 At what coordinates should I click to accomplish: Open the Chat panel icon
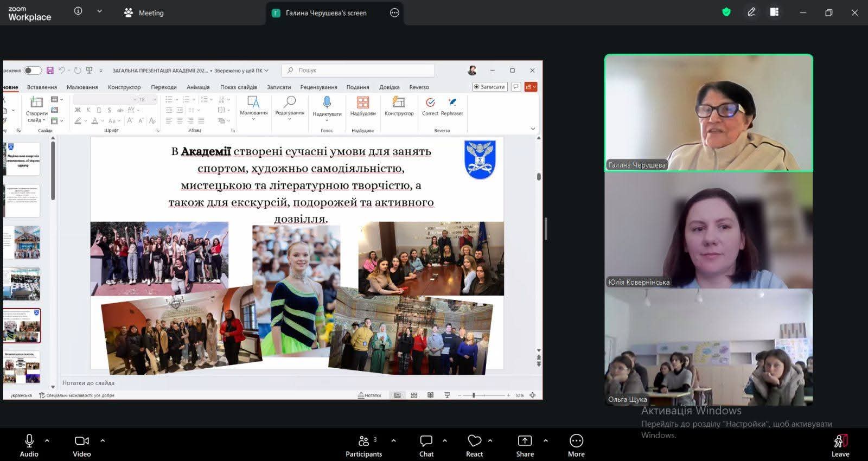click(x=426, y=441)
